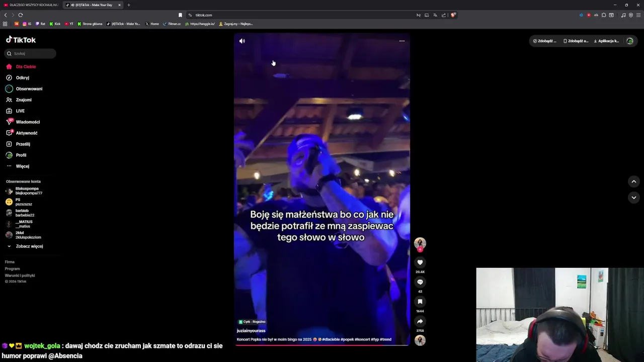Open the Strona główna bookmark
The width and height of the screenshot is (644, 362).
tap(90, 24)
